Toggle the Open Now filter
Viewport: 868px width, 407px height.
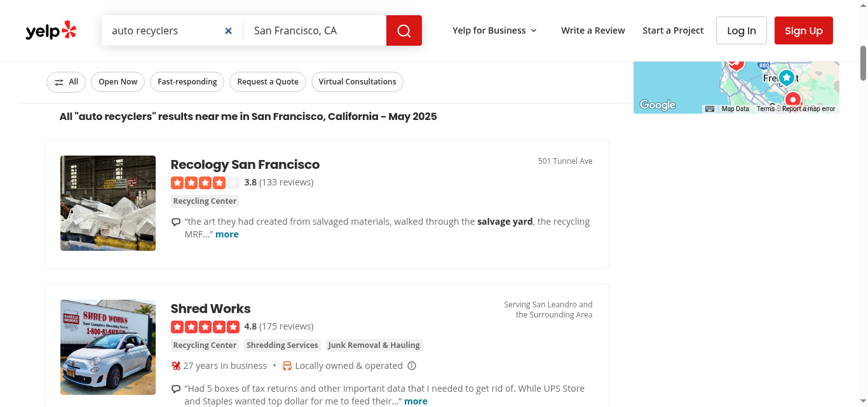click(x=118, y=82)
